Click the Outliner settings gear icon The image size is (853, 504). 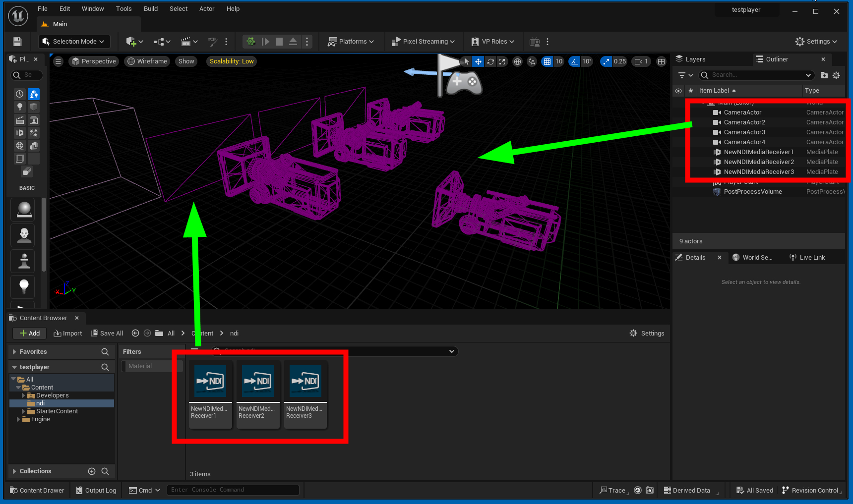click(836, 75)
